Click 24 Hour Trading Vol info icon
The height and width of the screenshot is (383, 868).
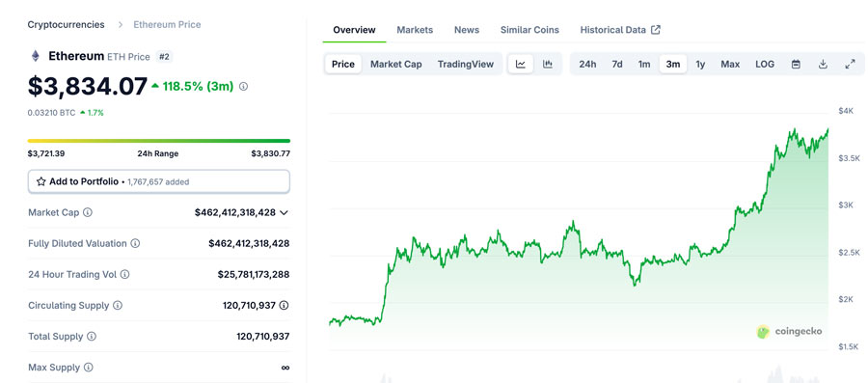tap(124, 275)
